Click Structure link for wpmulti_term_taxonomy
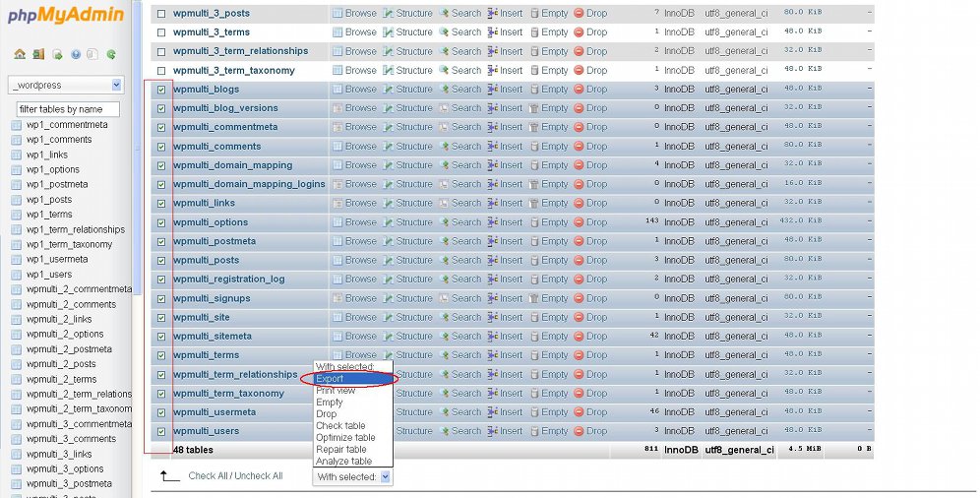980x498 pixels. coord(414,393)
